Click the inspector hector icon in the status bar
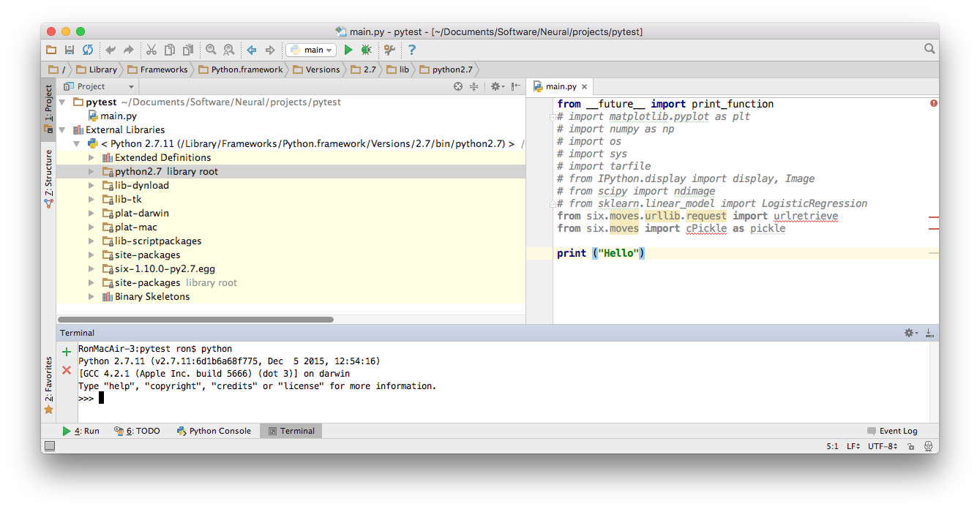Viewport: 980px width, 512px height. point(929,446)
